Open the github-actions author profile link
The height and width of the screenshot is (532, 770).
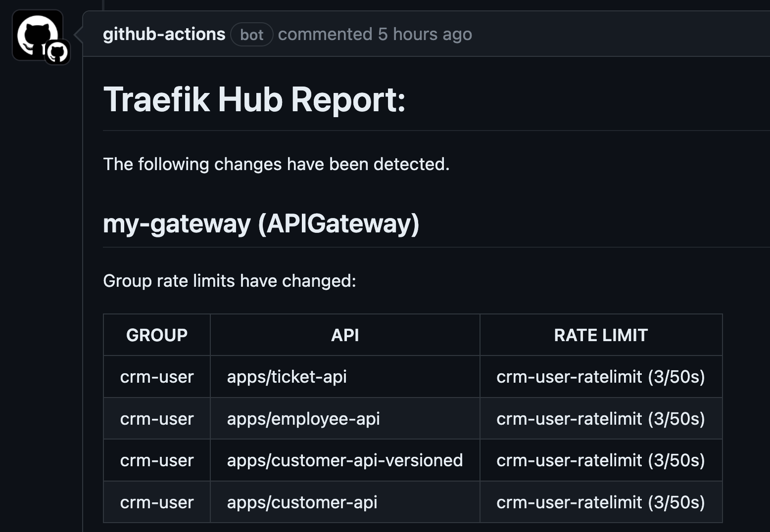(x=164, y=34)
